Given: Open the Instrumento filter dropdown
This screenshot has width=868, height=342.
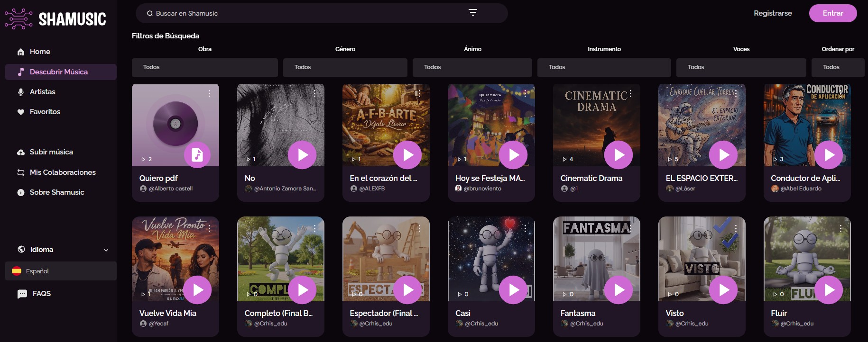Looking at the screenshot, I should (604, 67).
